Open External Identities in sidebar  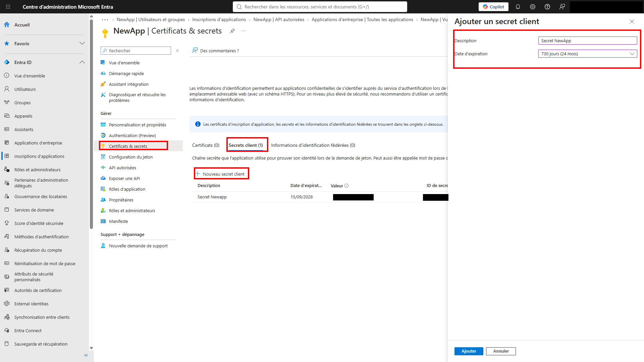(31, 304)
